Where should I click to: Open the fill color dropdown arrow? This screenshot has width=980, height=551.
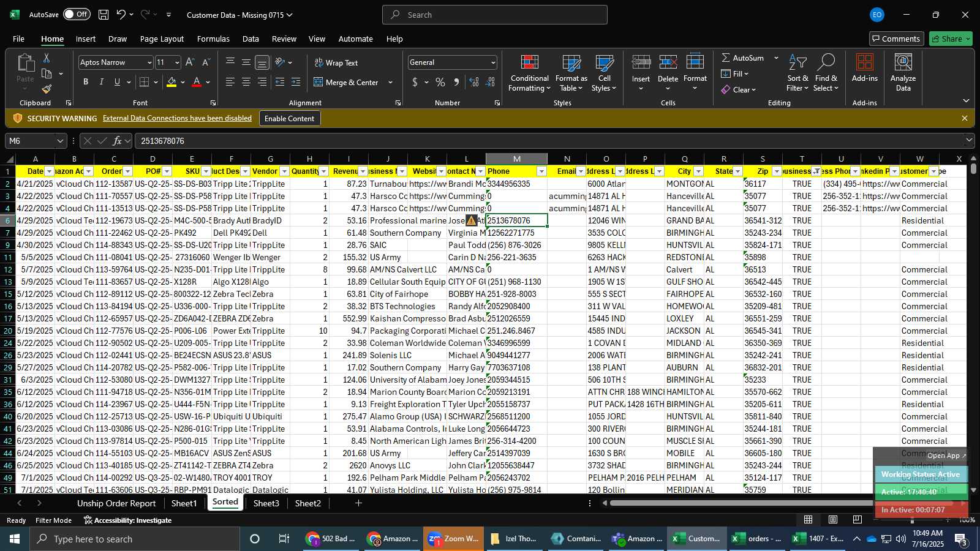[x=183, y=82]
